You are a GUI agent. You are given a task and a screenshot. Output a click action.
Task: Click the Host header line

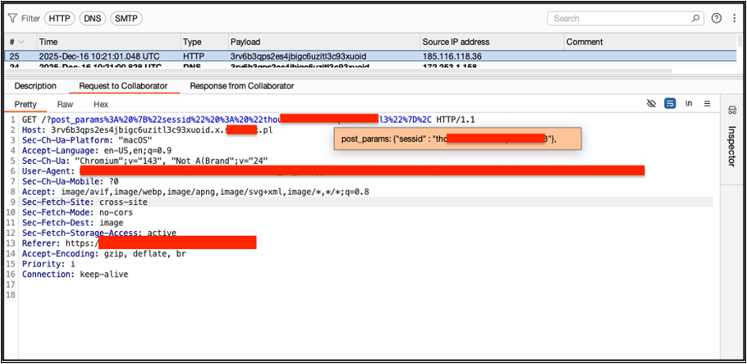(148, 130)
